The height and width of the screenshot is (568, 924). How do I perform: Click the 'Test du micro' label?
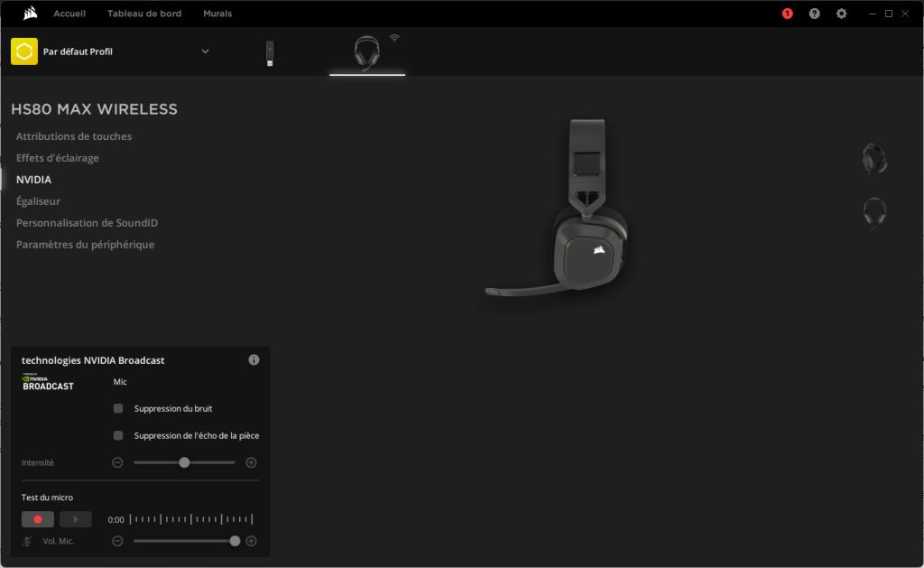pyautogui.click(x=47, y=498)
